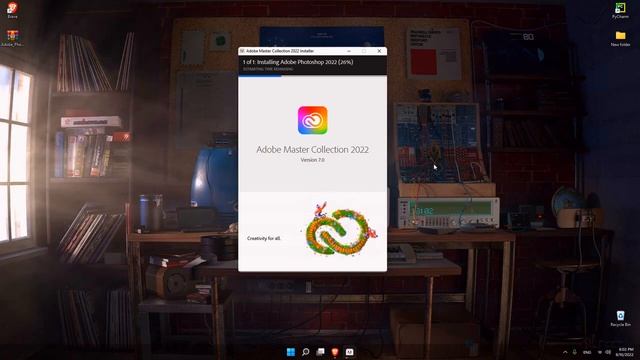Click the 'Version 7.0' label

point(312,160)
